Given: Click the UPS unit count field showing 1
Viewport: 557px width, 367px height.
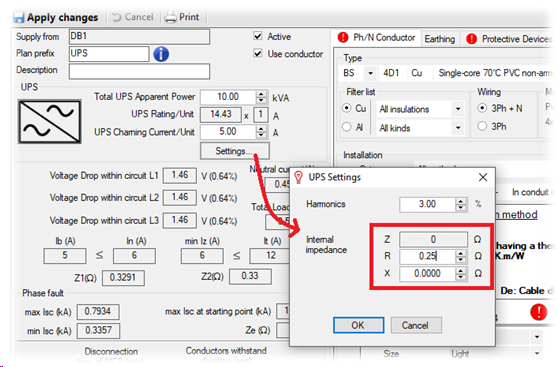Looking at the screenshot, I should click(261, 114).
